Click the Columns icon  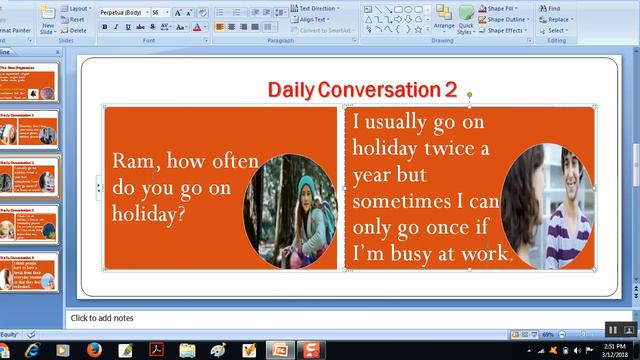click(x=269, y=27)
